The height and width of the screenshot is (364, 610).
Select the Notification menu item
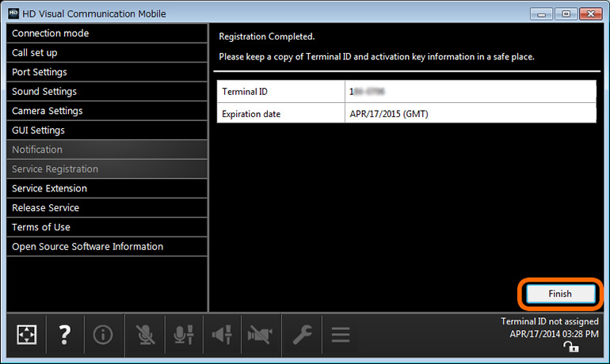pos(107,150)
